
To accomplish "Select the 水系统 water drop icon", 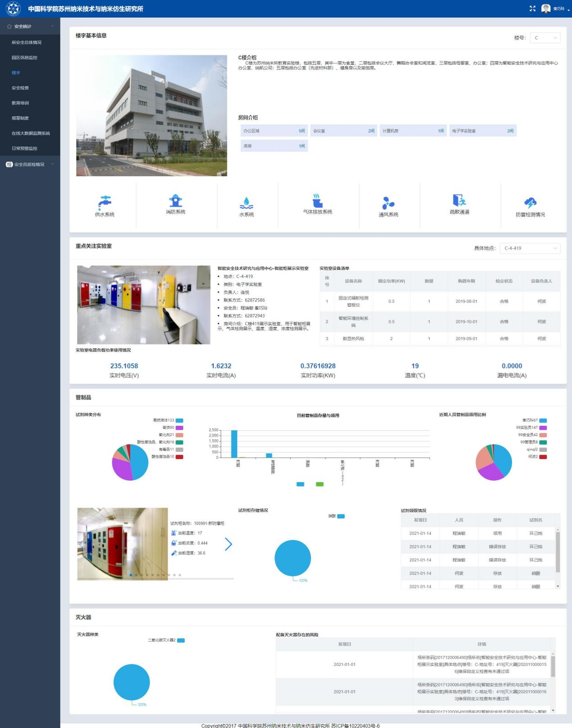I will click(246, 203).
